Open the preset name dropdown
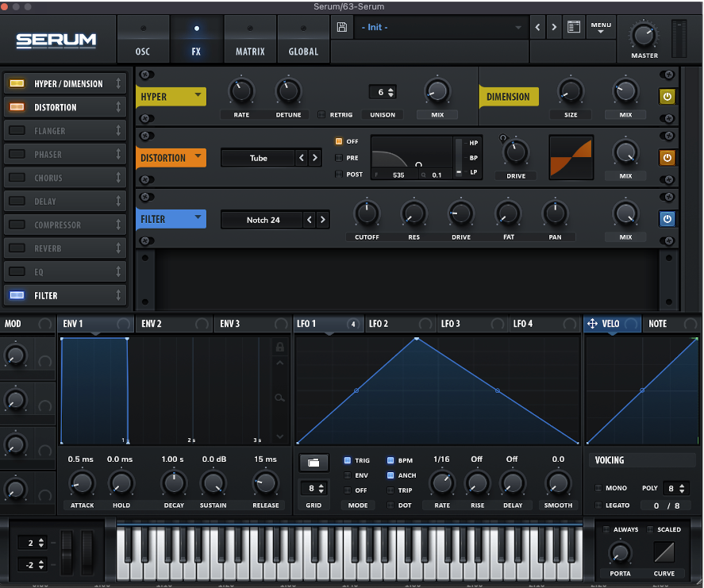Image resolution: width=704 pixels, height=588 pixels. (441, 27)
